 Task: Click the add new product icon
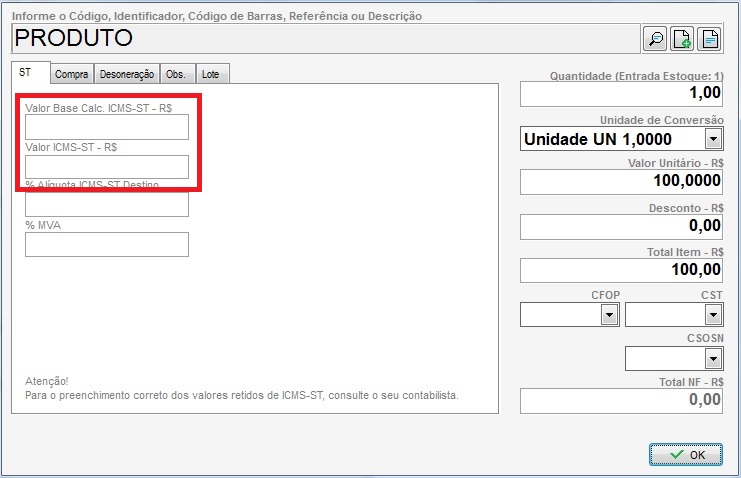(682, 39)
